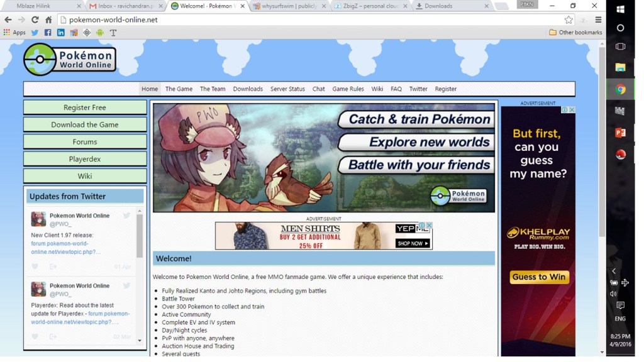644x362 pixels.
Task: Open the Pokéball app in taskbar
Action: (x=620, y=155)
